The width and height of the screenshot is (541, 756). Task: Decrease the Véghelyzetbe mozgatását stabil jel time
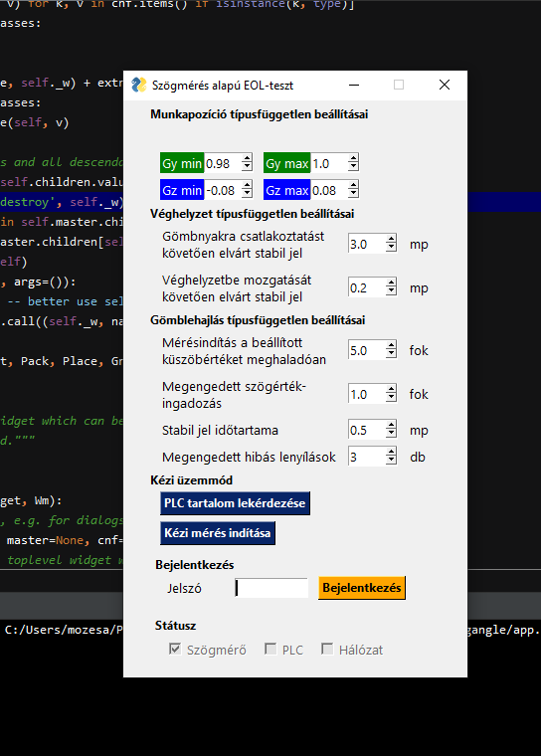point(391,291)
